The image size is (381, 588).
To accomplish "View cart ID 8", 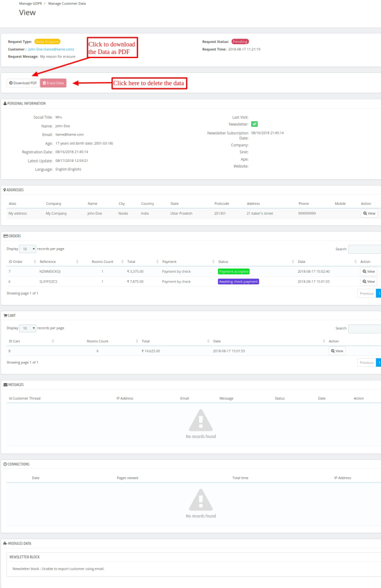I will (337, 351).
